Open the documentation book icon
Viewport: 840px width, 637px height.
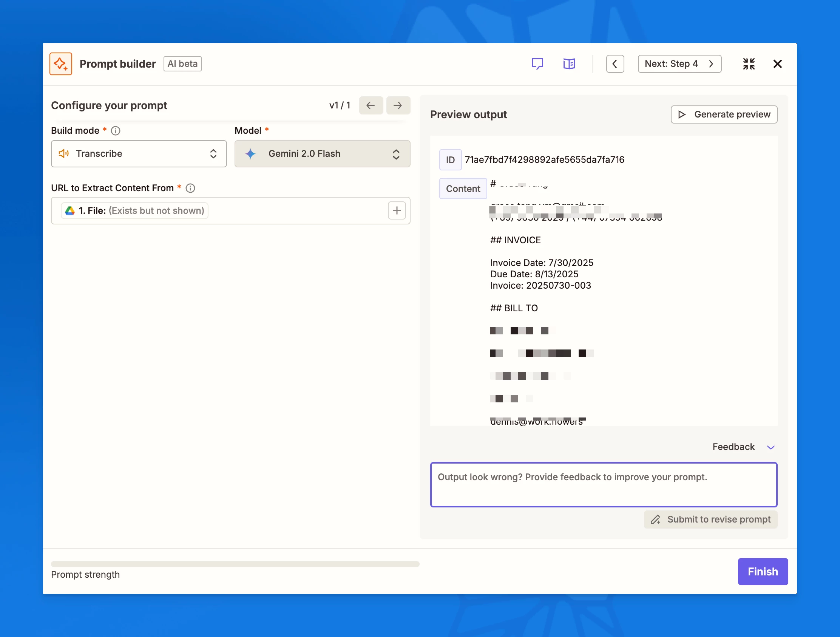point(569,64)
